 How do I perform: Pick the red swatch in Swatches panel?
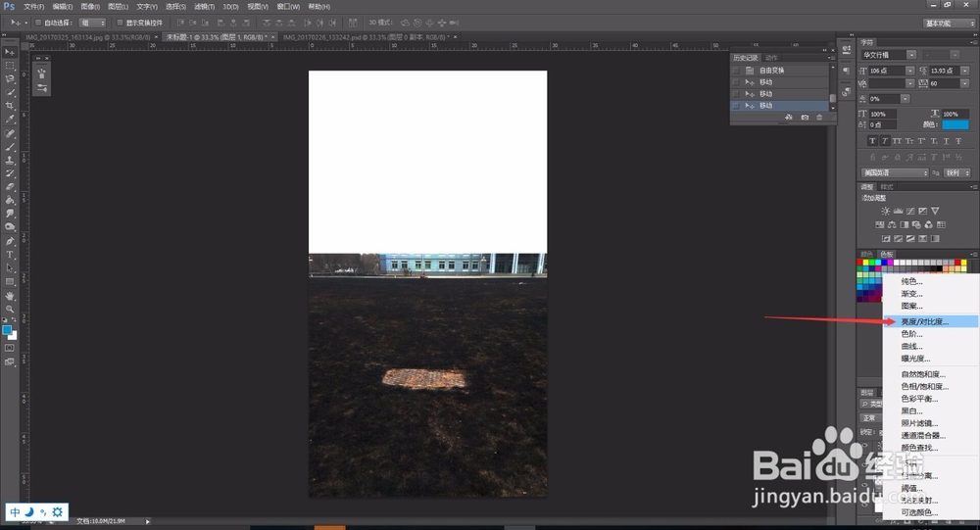(860, 263)
